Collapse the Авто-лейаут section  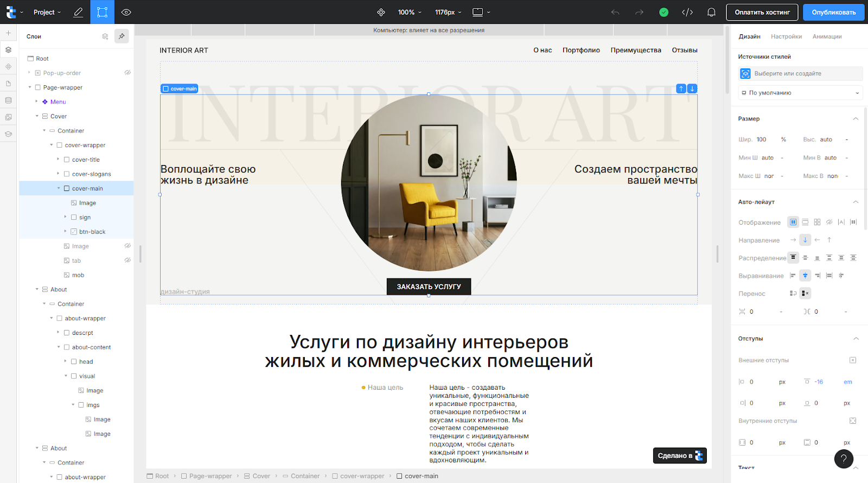coord(856,202)
